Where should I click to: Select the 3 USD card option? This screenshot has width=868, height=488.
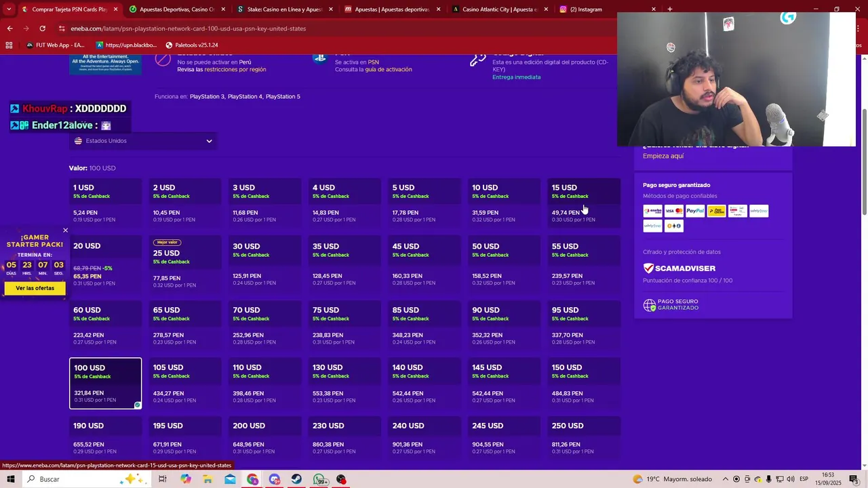[265, 203]
